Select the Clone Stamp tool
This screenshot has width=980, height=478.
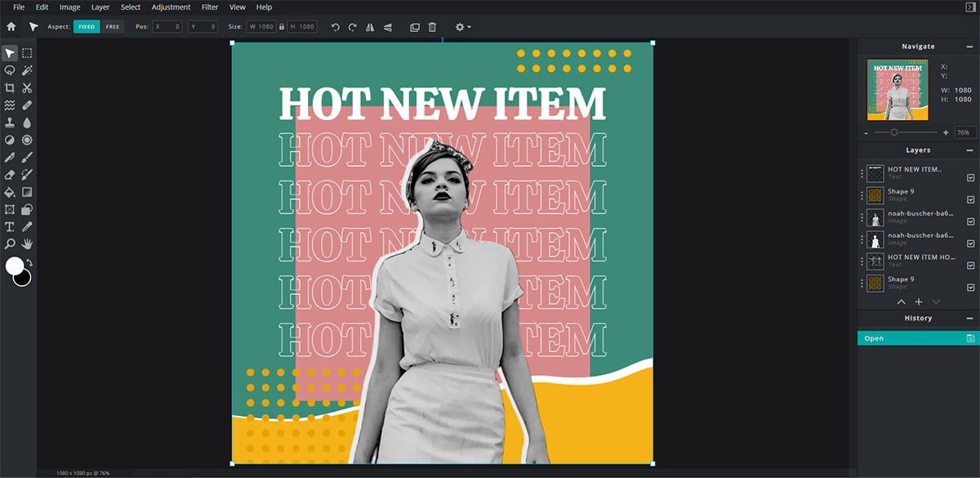10,123
